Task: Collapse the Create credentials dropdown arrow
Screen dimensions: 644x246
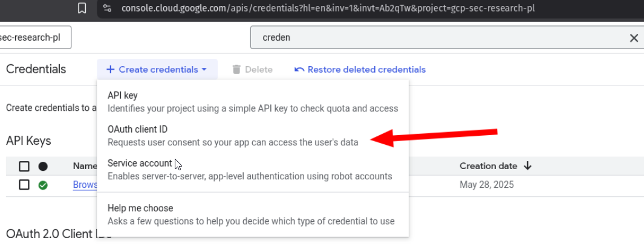Action: 204,70
